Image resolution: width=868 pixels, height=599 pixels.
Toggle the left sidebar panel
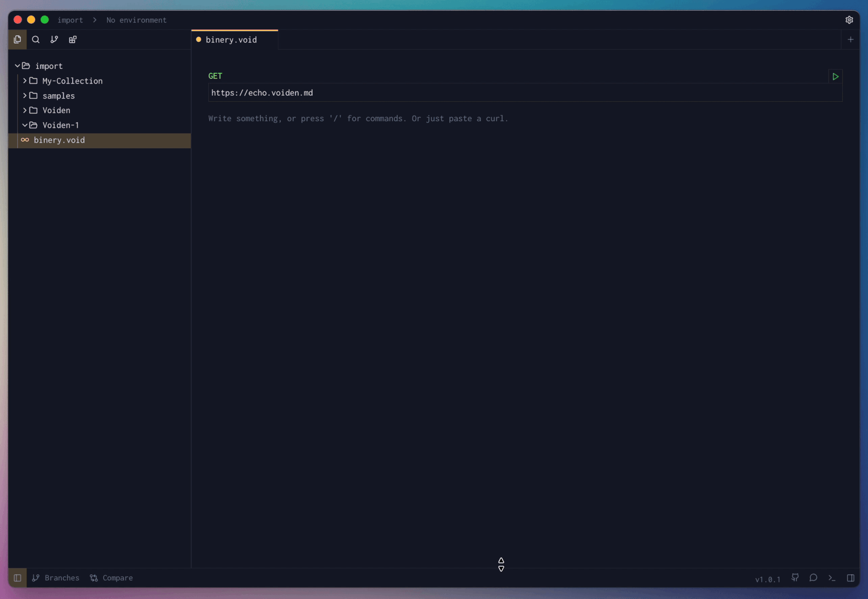(18, 578)
